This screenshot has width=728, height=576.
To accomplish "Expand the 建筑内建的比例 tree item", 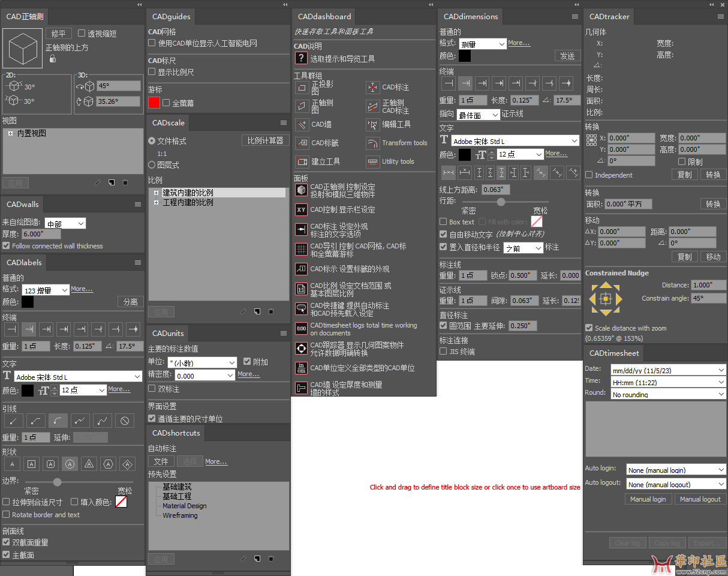I will click(x=157, y=193).
